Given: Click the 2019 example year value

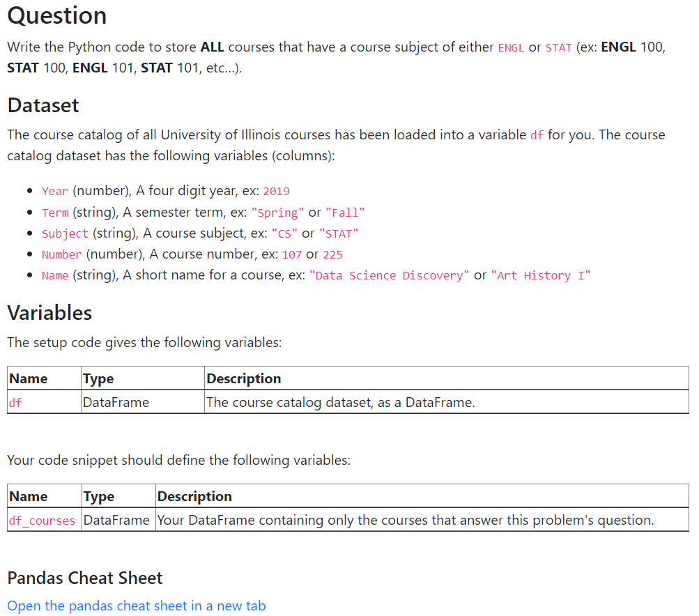Looking at the screenshot, I should (x=276, y=191).
